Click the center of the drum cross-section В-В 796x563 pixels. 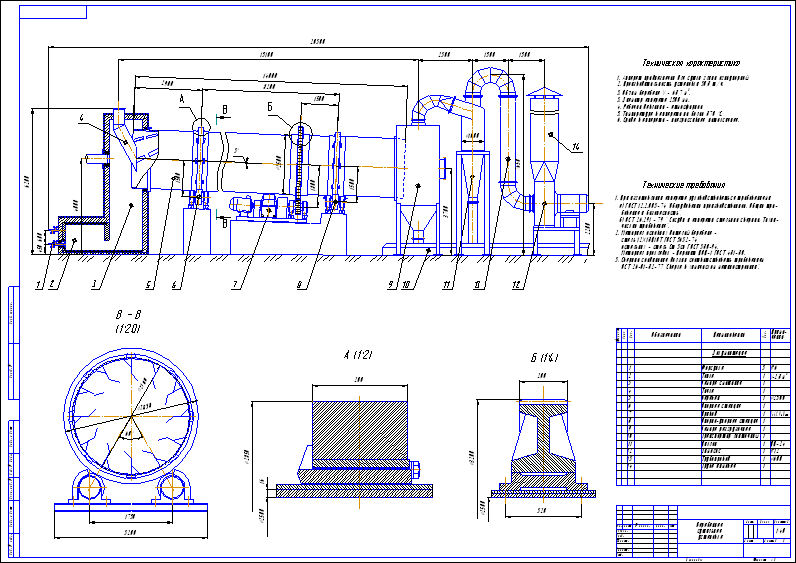coord(132,416)
